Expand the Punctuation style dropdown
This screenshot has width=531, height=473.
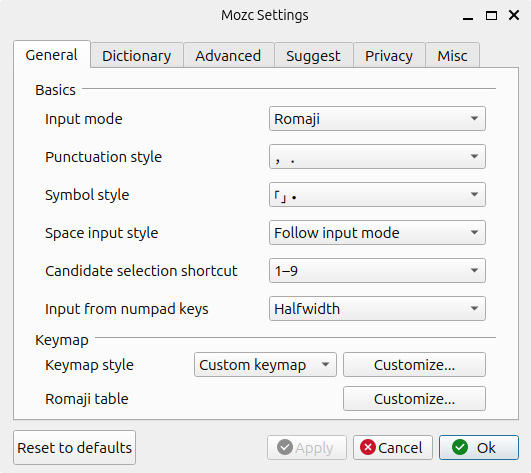[377, 157]
